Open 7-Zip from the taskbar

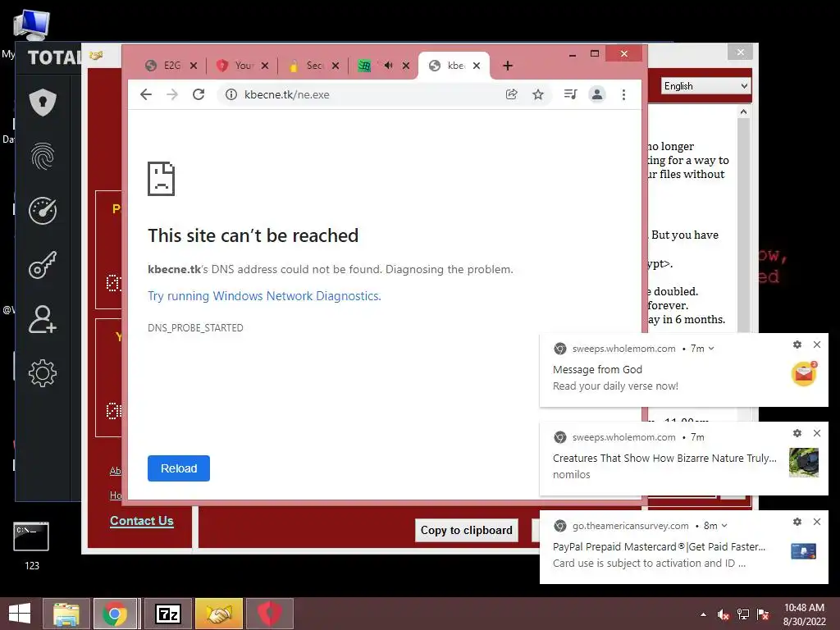tap(167, 614)
